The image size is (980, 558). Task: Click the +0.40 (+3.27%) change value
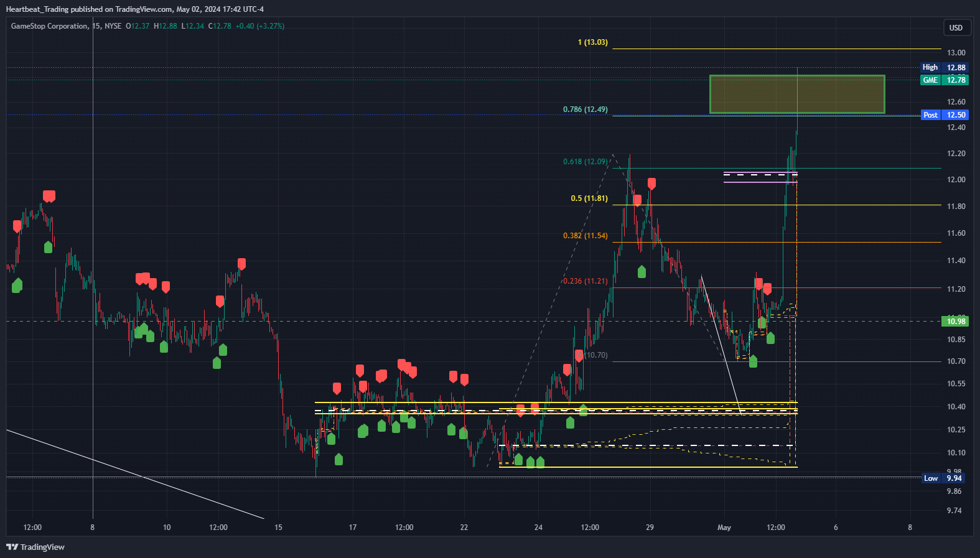click(259, 26)
